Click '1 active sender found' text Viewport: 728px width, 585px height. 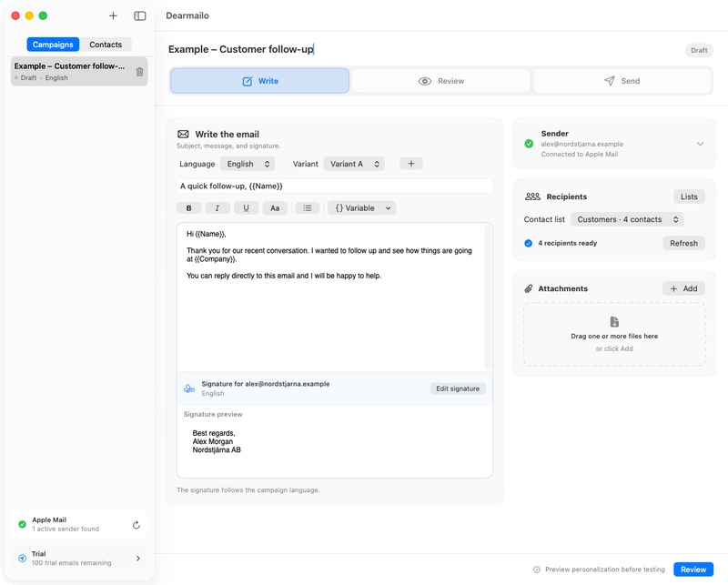[x=66, y=529]
